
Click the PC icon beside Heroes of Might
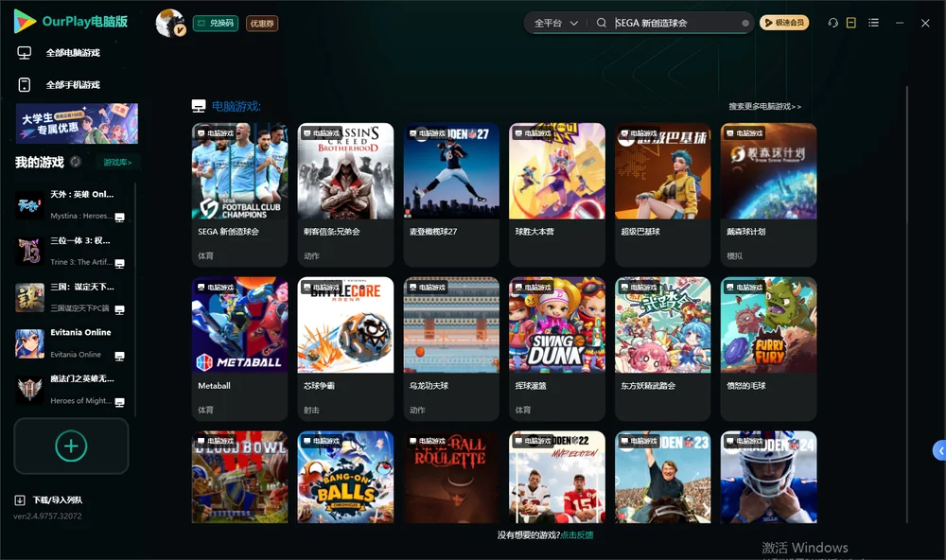pos(119,403)
